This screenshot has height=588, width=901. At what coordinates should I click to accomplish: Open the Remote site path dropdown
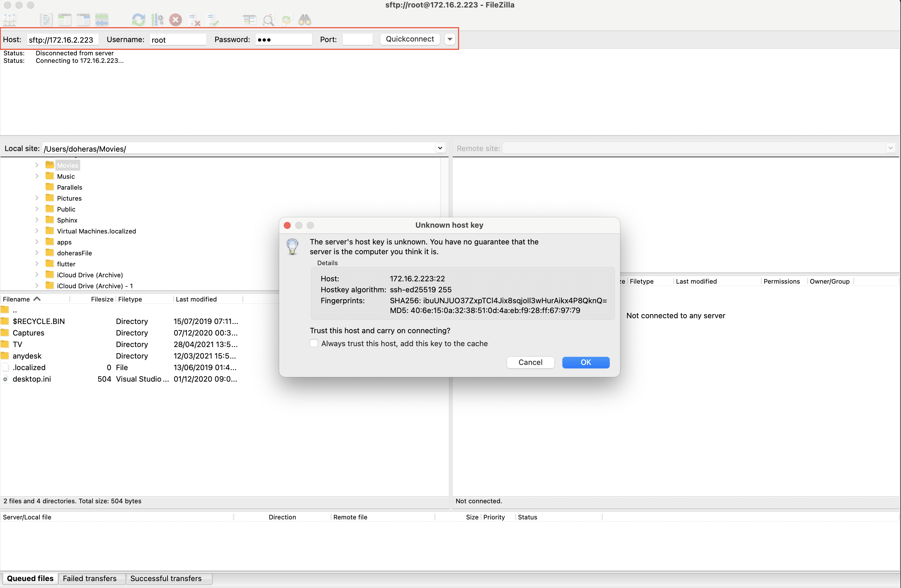pyautogui.click(x=890, y=148)
